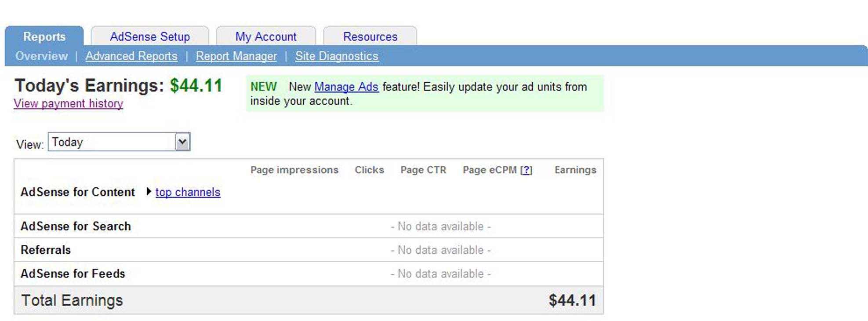Click the View payment history link
Viewport: 868px width, 321px height.
pyautogui.click(x=69, y=104)
